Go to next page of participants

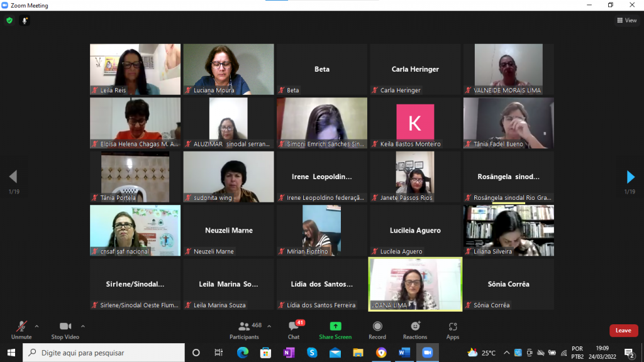click(x=631, y=177)
